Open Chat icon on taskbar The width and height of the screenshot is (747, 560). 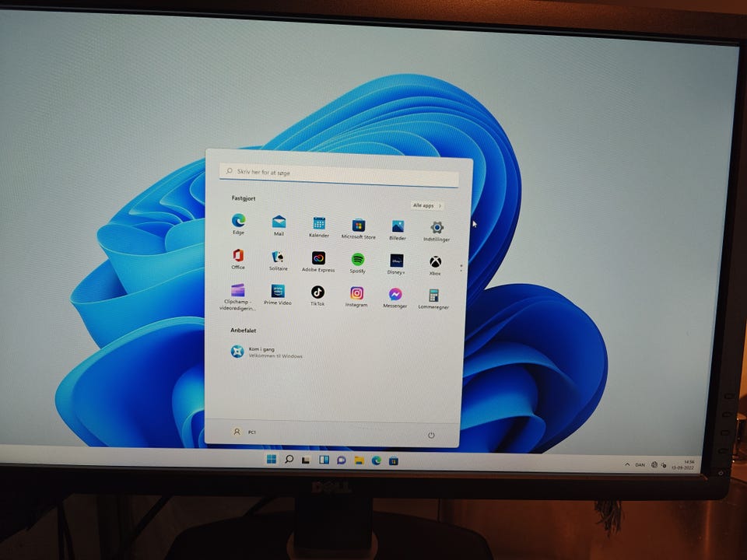pos(341,460)
